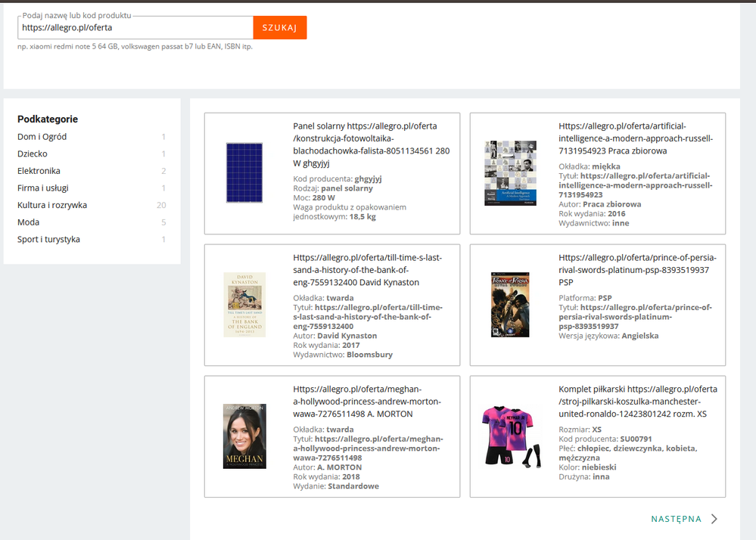Select the Sport i turystyka subcategory
Viewport: 756px width, 540px height.
pos(48,240)
